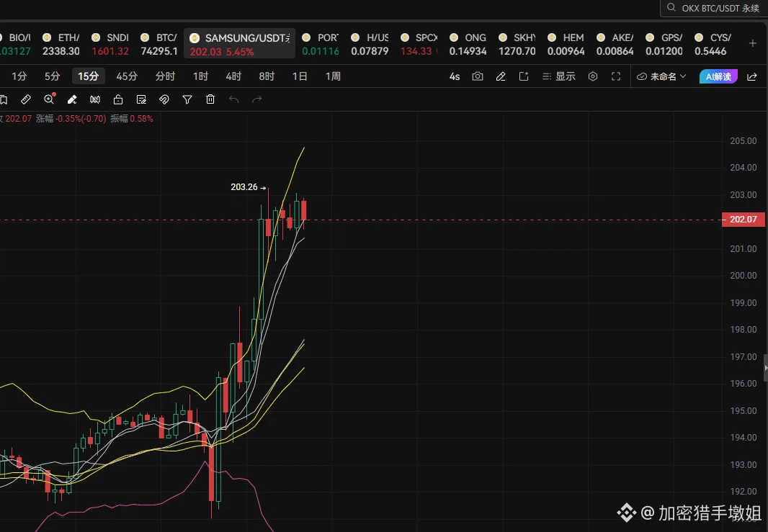Click the 205.00 price axis label
768x532 pixels.
(x=743, y=141)
